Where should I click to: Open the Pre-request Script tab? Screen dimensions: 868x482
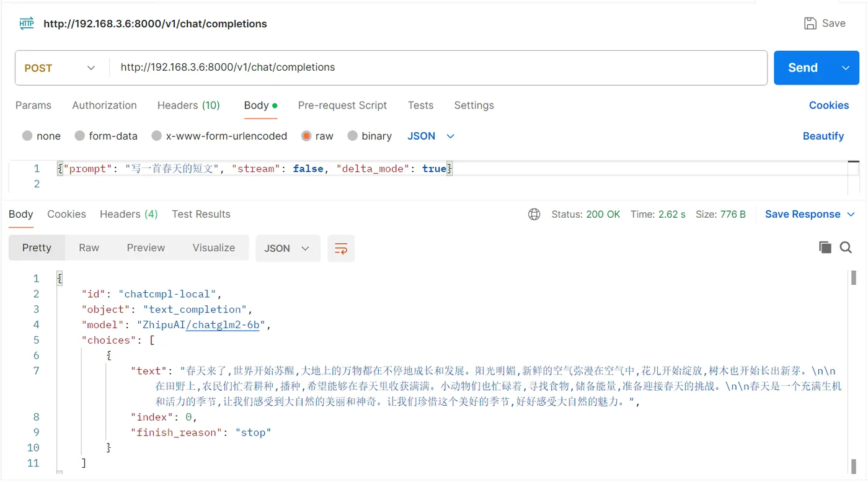342,105
